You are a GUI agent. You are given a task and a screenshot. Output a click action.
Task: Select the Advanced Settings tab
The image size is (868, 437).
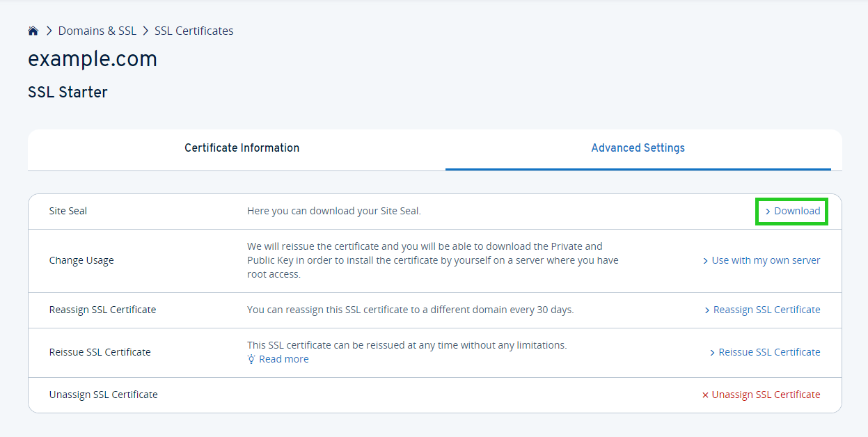638,148
